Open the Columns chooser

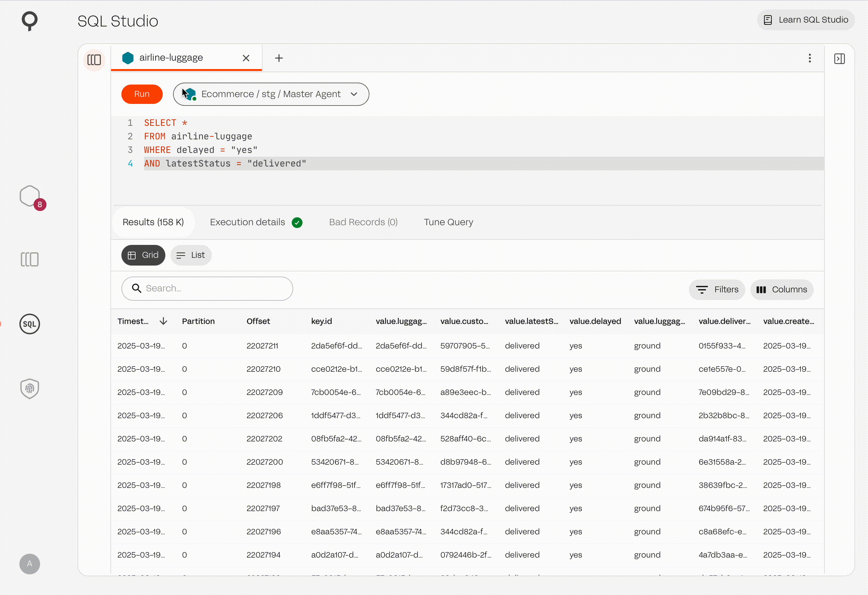pyautogui.click(x=781, y=289)
